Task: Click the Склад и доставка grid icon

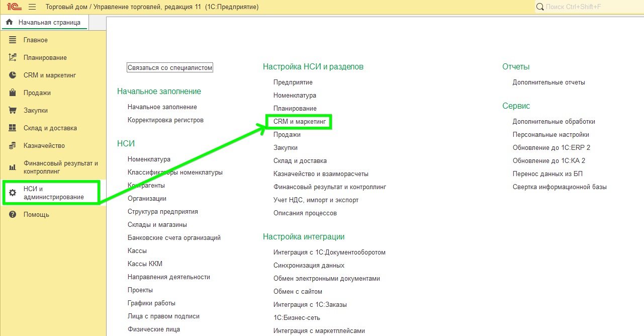Action: pyautogui.click(x=13, y=128)
